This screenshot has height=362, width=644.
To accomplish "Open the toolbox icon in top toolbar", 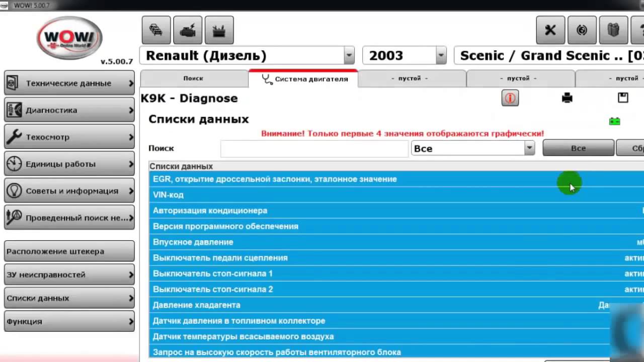I will pos(219,30).
